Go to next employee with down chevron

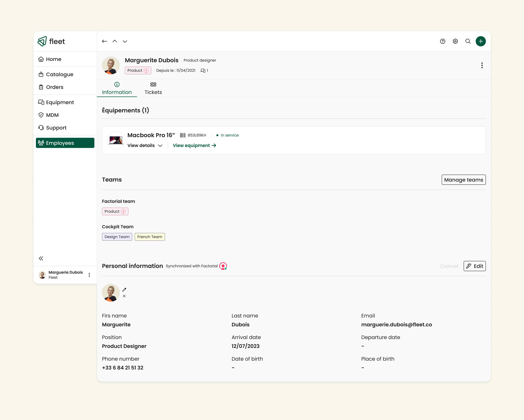point(125,41)
